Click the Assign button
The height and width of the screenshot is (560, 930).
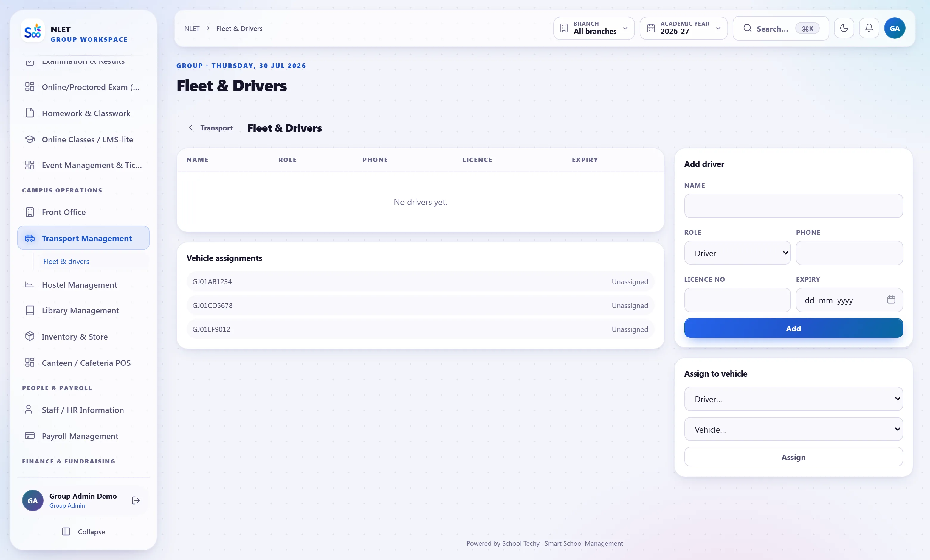coord(793,457)
